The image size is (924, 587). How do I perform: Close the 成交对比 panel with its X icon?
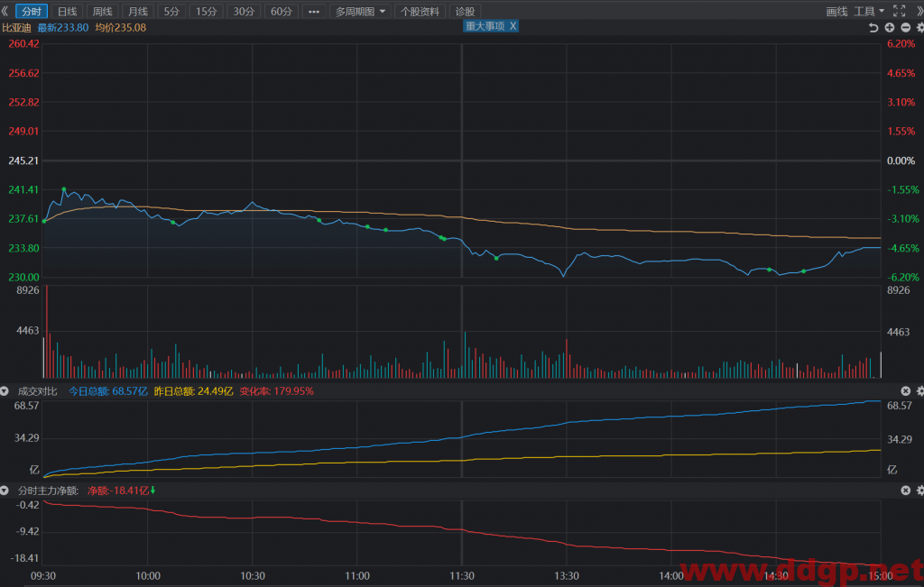[x=906, y=391]
